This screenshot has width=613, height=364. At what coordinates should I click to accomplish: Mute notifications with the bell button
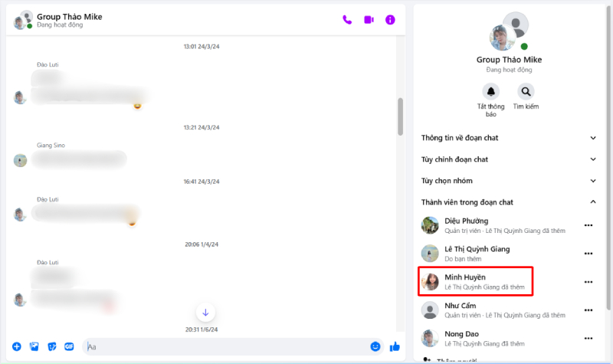pos(491,91)
